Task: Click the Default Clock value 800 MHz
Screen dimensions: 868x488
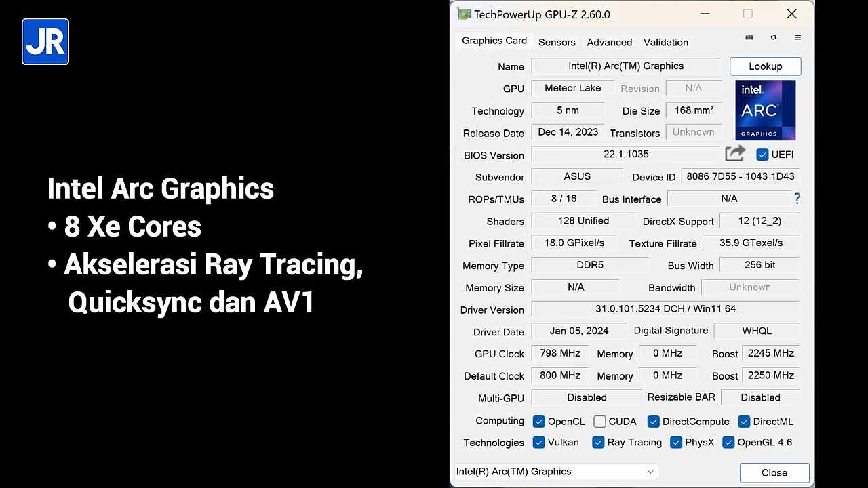Action: [560, 375]
